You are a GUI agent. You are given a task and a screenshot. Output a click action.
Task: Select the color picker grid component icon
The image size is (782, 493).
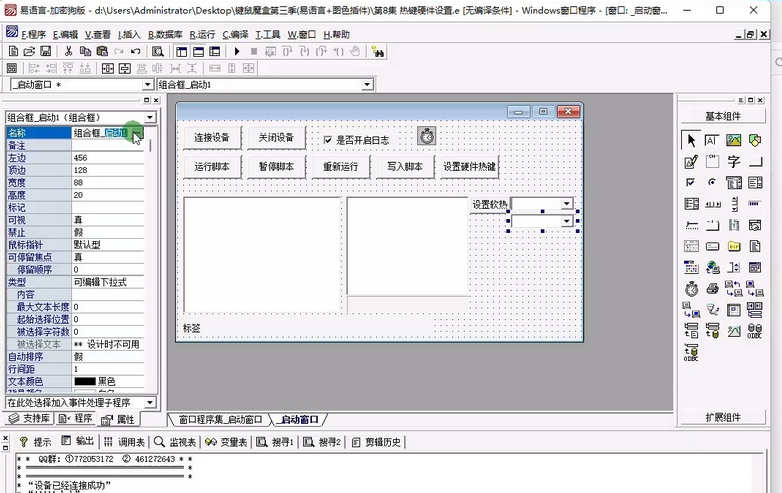pyautogui.click(x=691, y=267)
